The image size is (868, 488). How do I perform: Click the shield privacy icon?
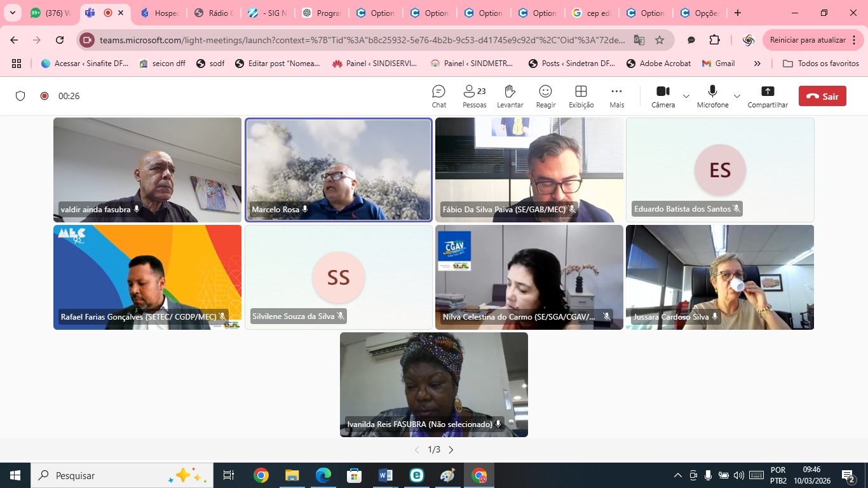coord(20,96)
